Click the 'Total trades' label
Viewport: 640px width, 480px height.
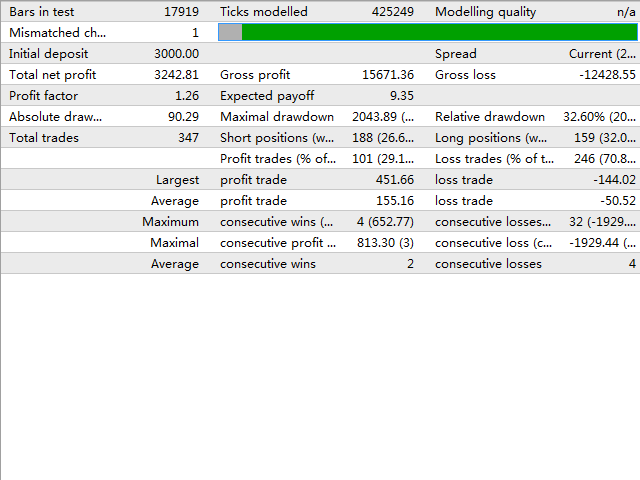pyautogui.click(x=44, y=138)
